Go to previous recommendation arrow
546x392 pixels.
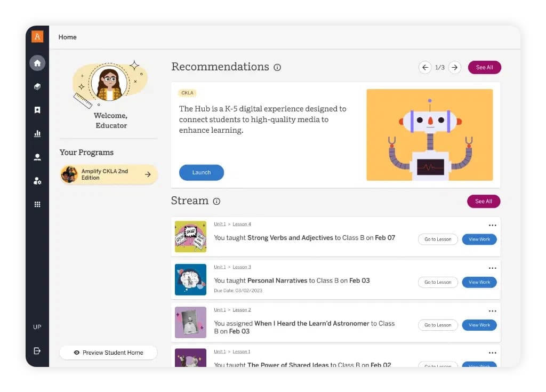coord(425,67)
